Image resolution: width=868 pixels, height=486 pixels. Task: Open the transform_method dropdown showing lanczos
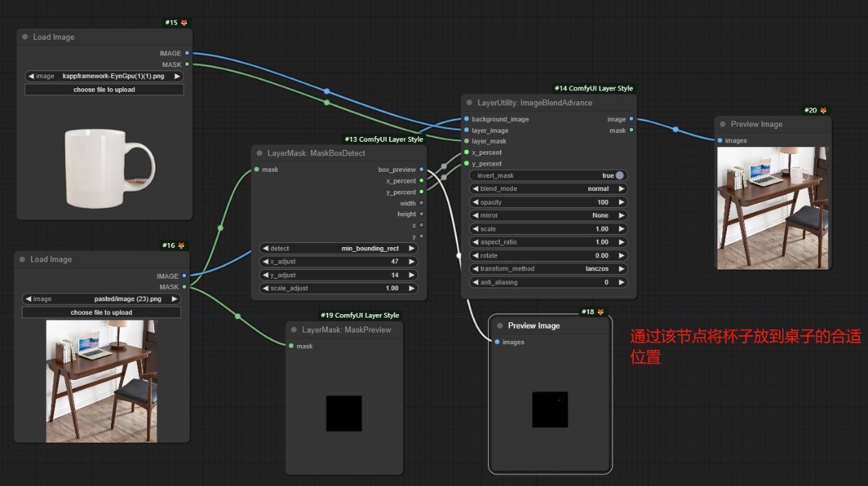point(548,269)
